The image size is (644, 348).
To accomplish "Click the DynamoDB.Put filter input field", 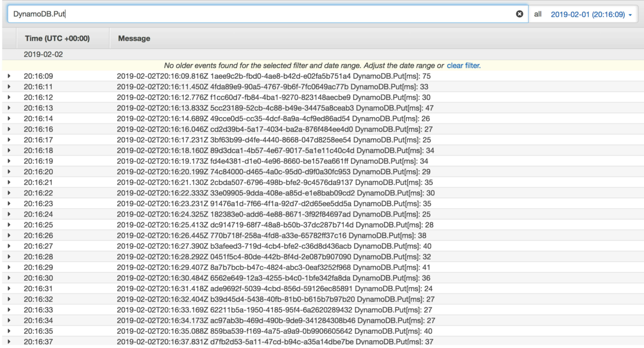I will tap(250, 14).
